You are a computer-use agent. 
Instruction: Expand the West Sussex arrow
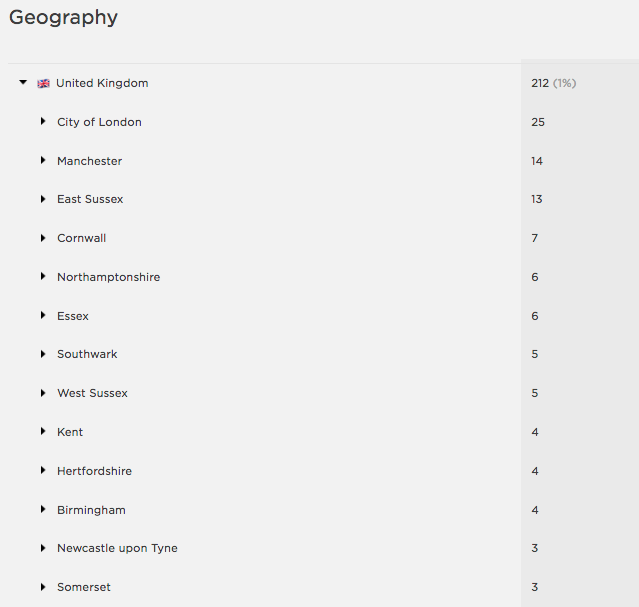tap(43, 393)
